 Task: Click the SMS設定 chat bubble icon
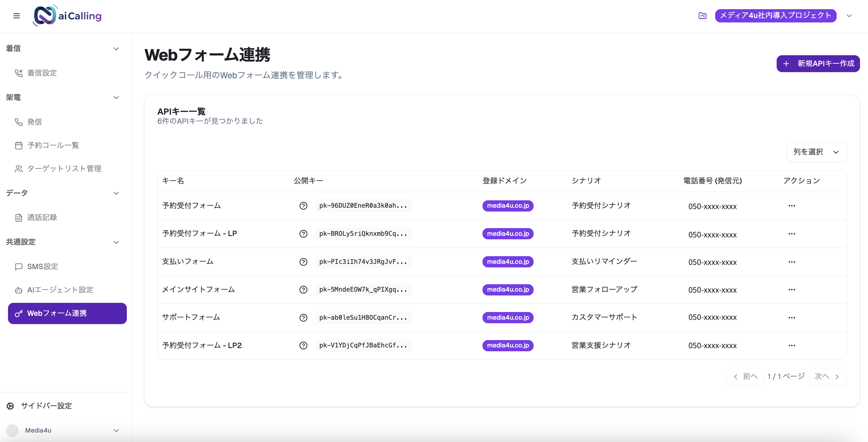click(x=19, y=266)
